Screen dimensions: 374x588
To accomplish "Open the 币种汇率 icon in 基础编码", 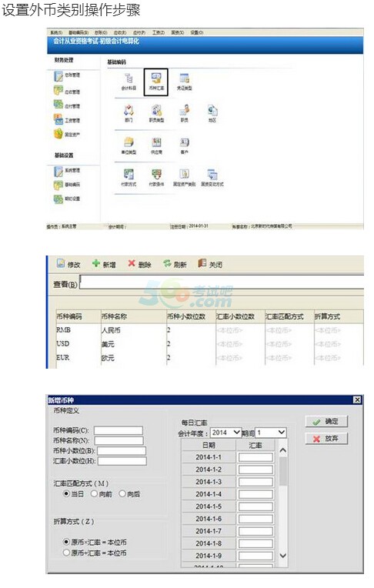I will (156, 82).
